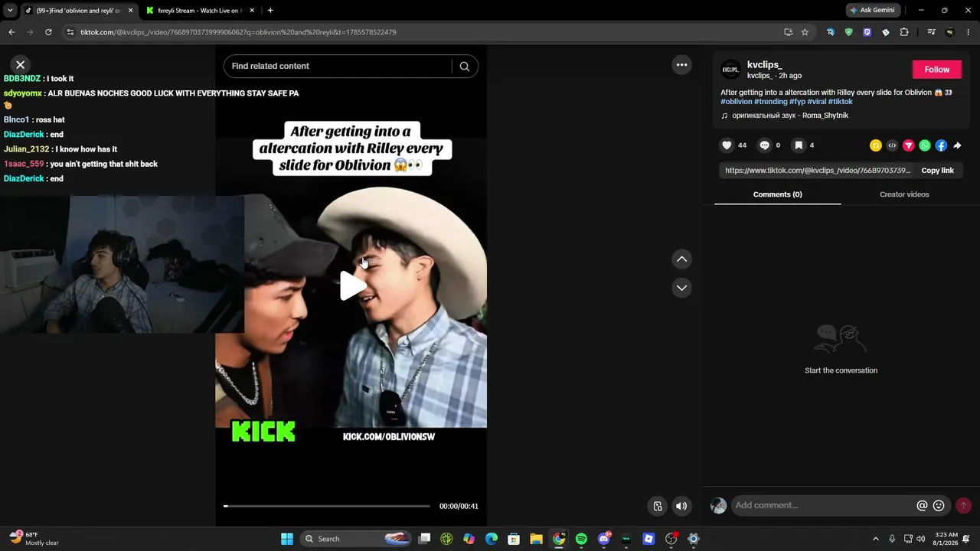Open the #tiktok hashtag link

click(x=841, y=102)
